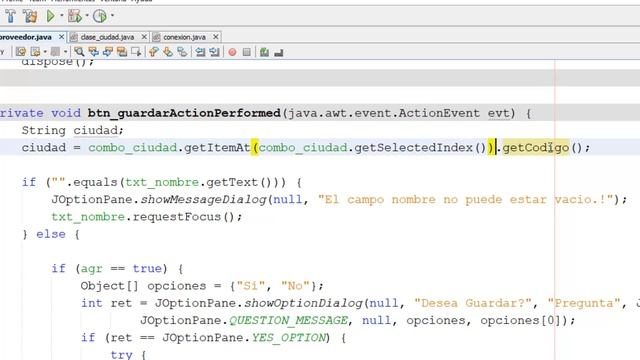Open the Forward navigation dropdown arrow
This screenshot has height=360, width=640.
(x=65, y=52)
